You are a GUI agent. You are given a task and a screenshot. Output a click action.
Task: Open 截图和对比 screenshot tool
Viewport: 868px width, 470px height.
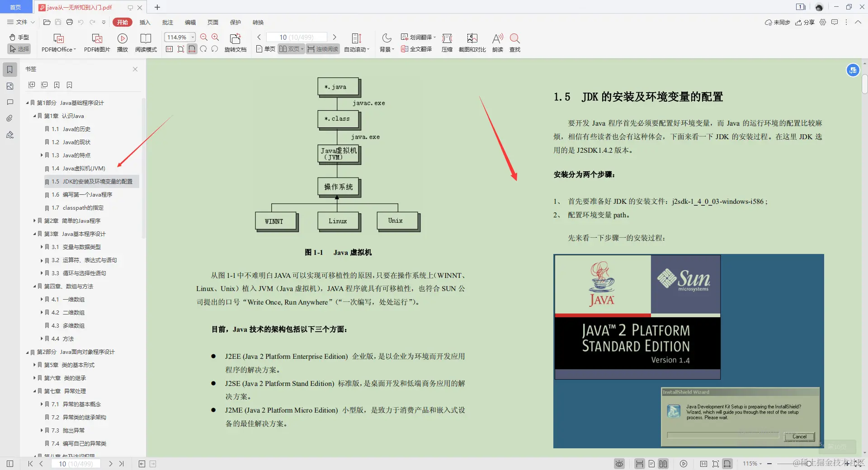[472, 42]
